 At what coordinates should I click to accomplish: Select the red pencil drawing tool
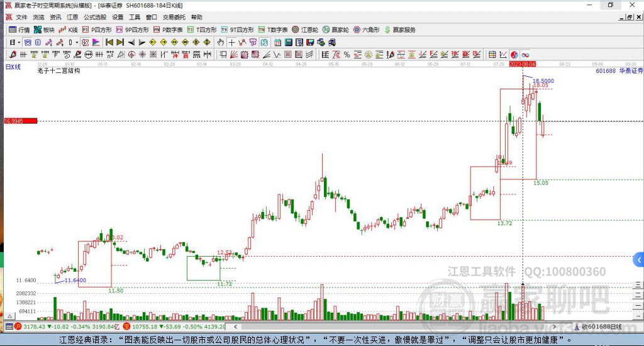pos(13,54)
